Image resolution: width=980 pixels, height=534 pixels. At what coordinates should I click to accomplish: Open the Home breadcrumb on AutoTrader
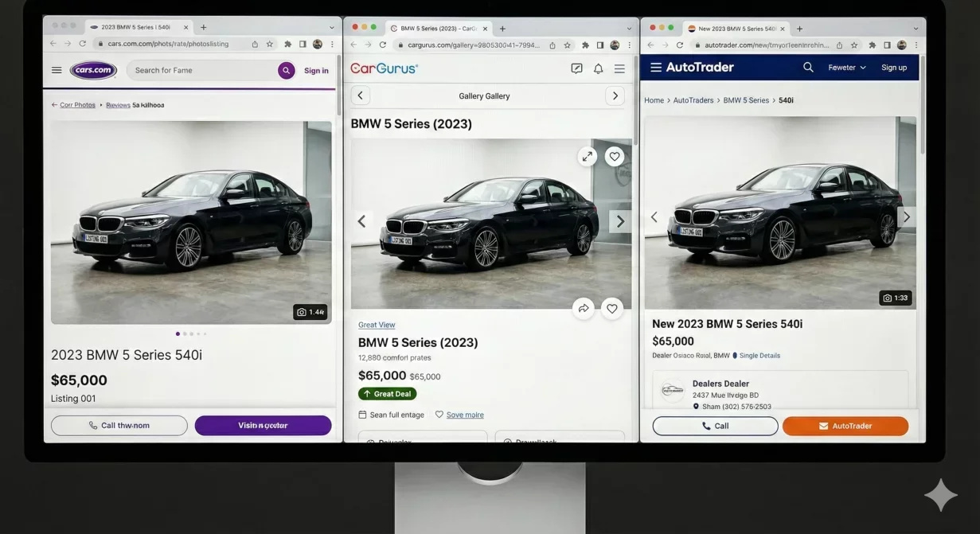click(x=654, y=100)
